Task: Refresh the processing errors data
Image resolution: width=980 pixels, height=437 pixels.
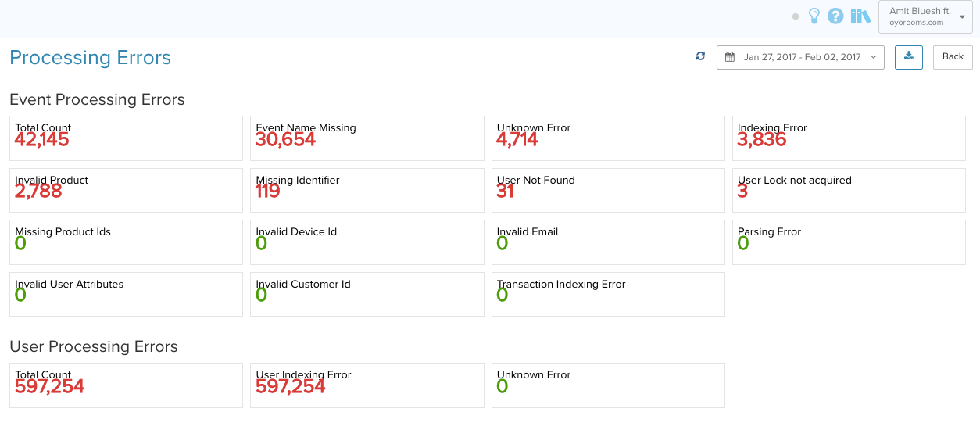Action: tap(700, 56)
